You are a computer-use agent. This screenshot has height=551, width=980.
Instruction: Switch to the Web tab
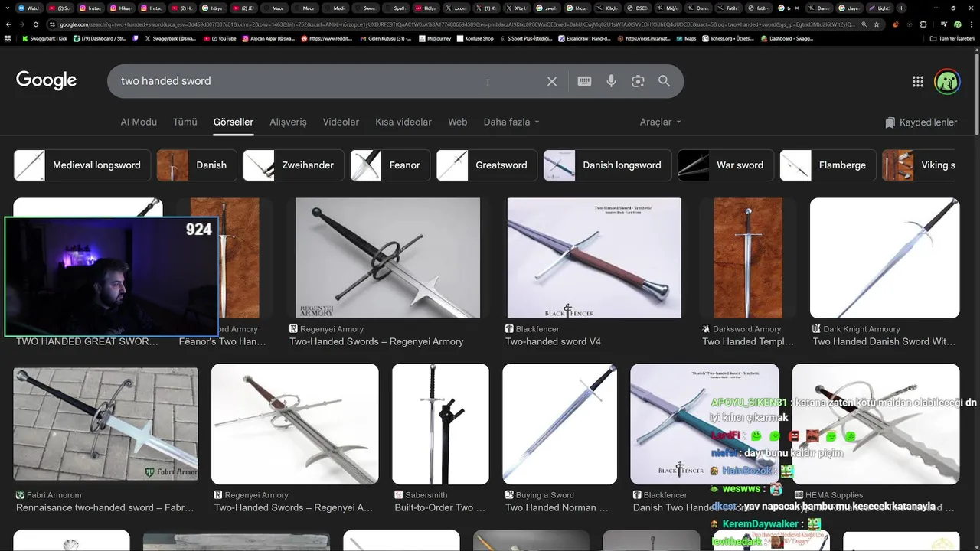click(x=458, y=122)
